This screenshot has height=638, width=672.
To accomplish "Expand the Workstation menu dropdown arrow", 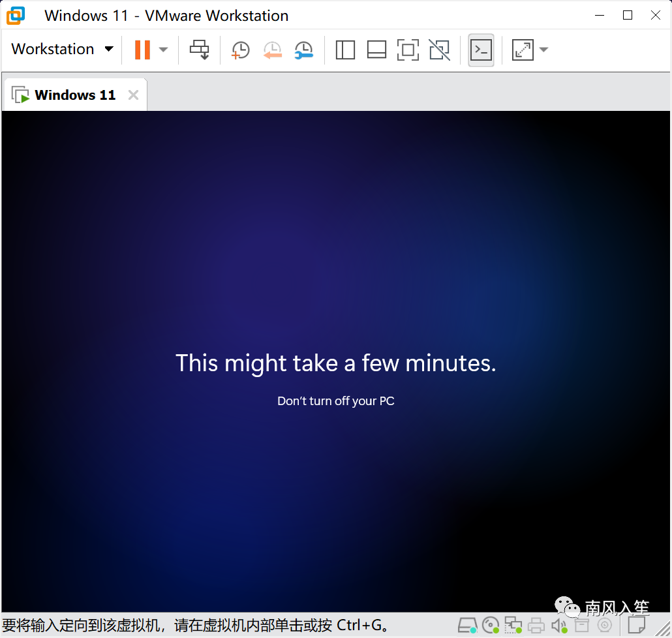I will tap(110, 49).
